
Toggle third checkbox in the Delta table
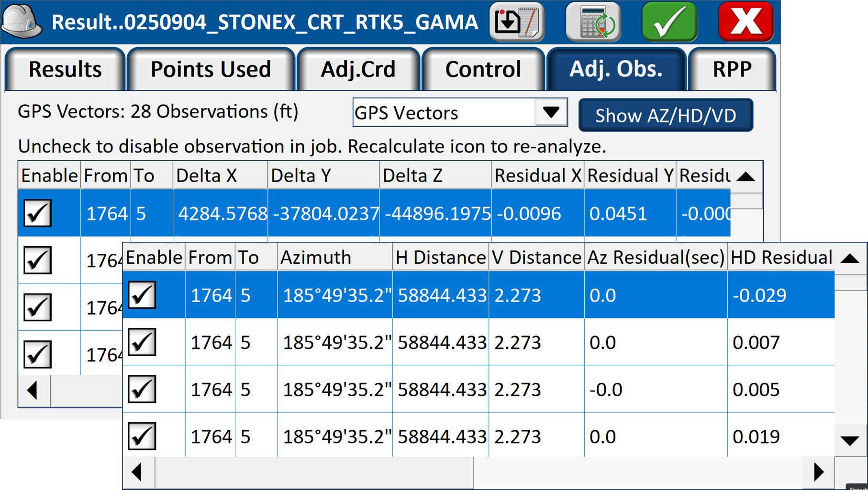37,307
